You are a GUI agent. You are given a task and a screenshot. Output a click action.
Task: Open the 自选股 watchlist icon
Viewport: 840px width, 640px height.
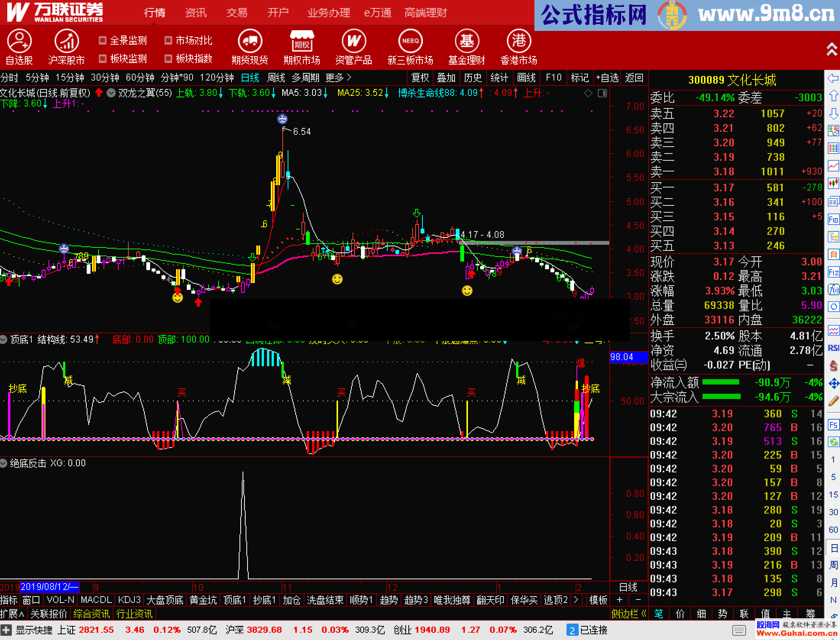pyautogui.click(x=19, y=41)
